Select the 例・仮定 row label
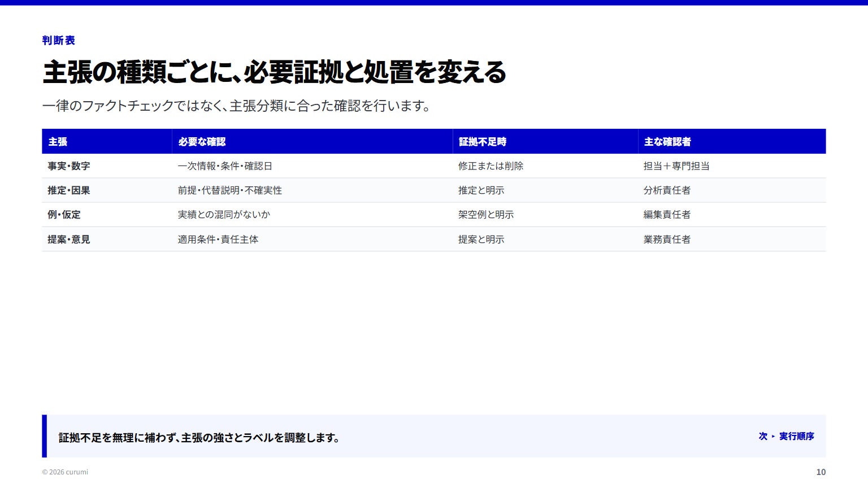 (x=64, y=215)
